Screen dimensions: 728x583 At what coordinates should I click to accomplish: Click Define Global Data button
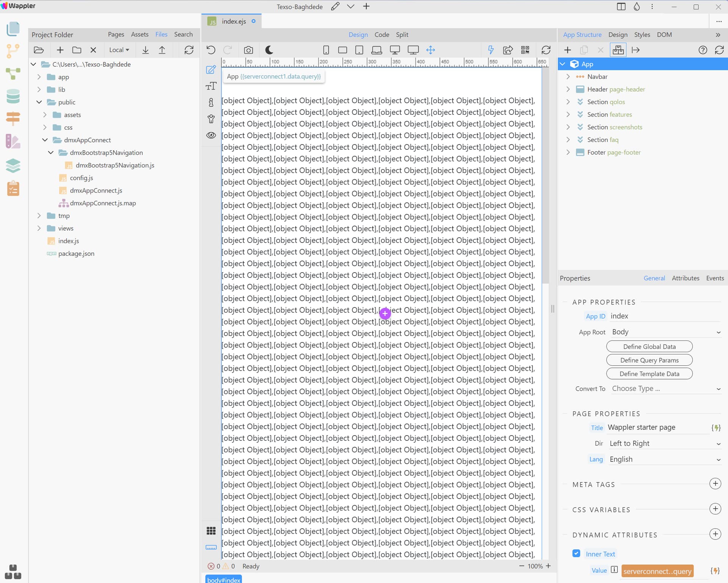(649, 346)
